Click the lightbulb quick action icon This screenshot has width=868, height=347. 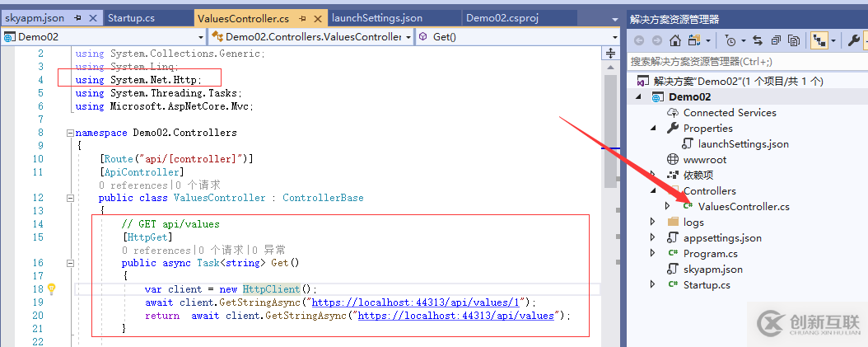[51, 288]
